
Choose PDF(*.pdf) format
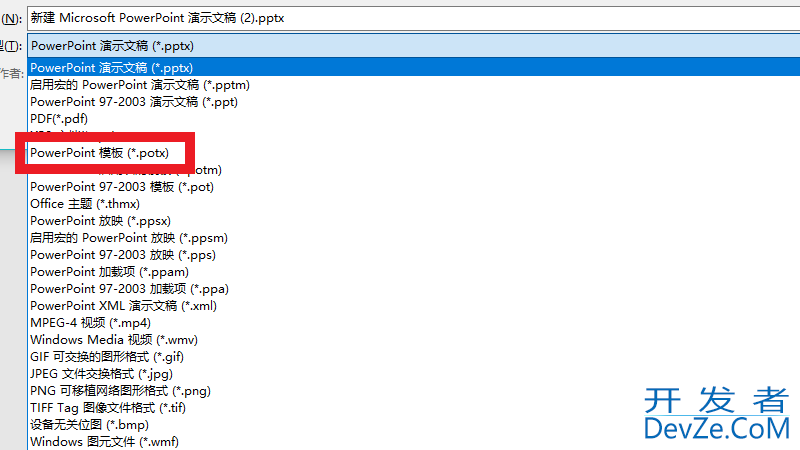tap(59, 118)
